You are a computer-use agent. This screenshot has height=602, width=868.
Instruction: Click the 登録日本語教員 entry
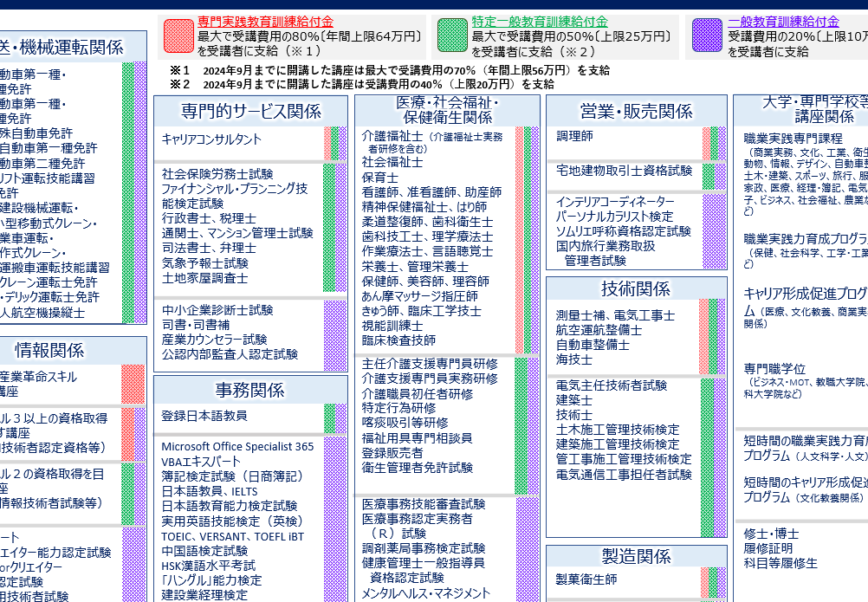coord(204,416)
